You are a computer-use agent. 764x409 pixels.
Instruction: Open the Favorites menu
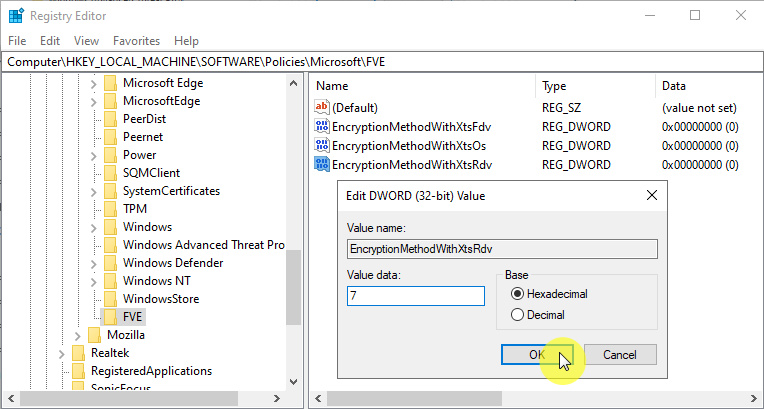[136, 41]
